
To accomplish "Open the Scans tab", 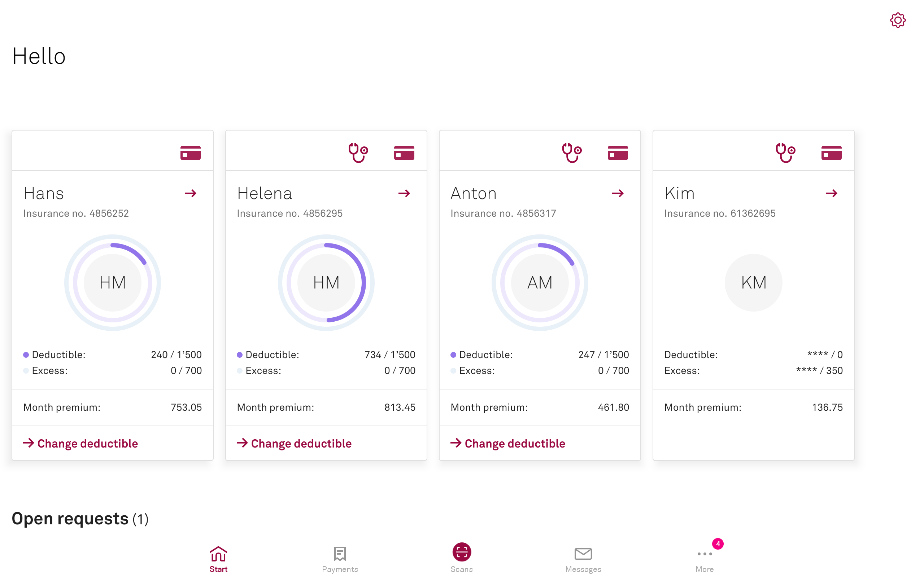I will pos(461,557).
